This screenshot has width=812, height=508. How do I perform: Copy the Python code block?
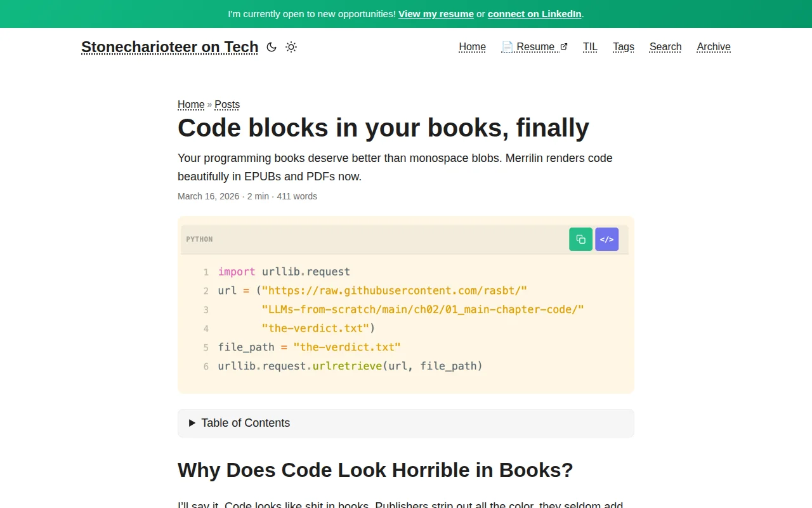580,239
